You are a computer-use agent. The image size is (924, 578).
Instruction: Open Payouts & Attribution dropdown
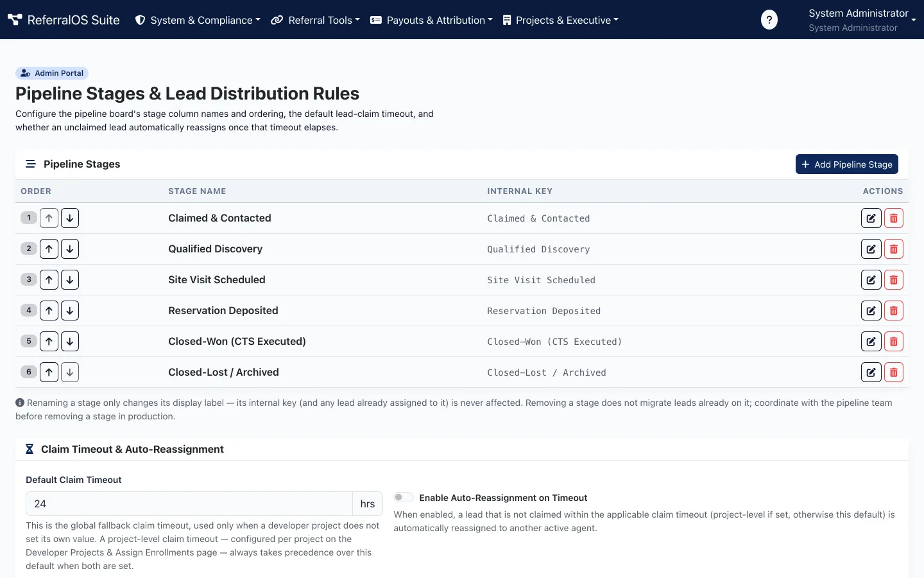coord(432,20)
